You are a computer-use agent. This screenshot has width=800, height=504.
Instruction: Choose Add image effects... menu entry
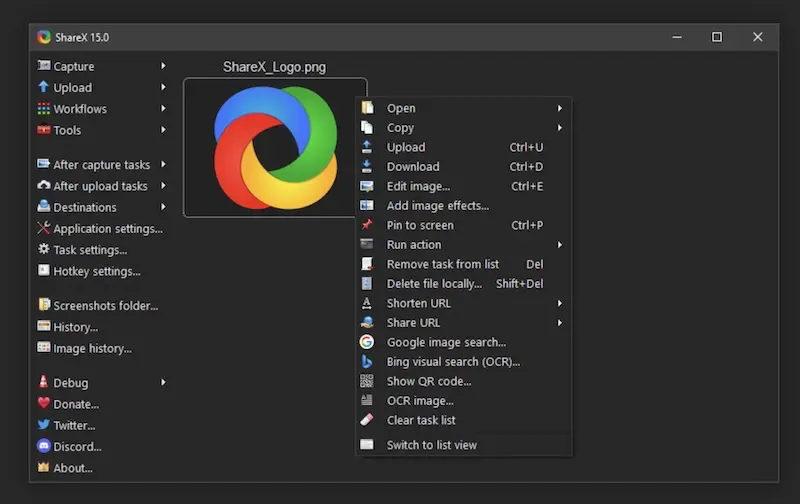463,206
